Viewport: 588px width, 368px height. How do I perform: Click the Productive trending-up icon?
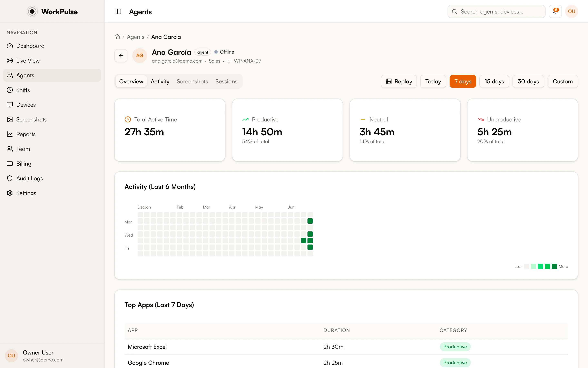pyautogui.click(x=245, y=120)
